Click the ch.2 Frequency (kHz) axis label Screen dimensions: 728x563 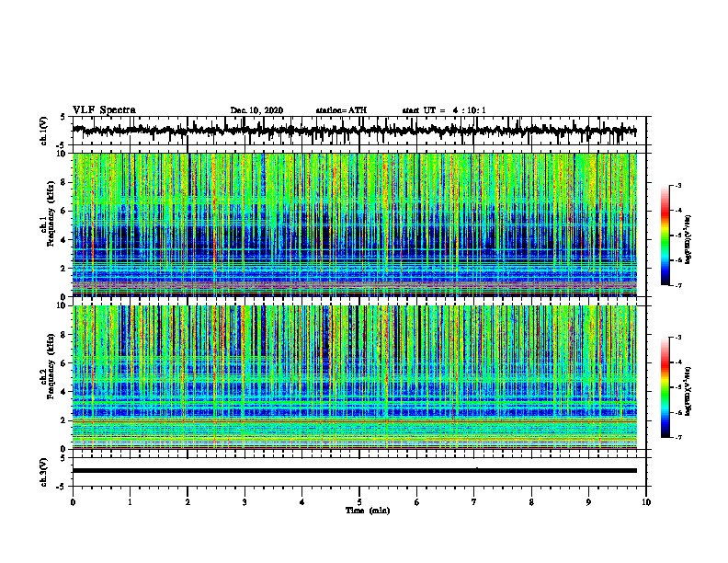point(48,367)
